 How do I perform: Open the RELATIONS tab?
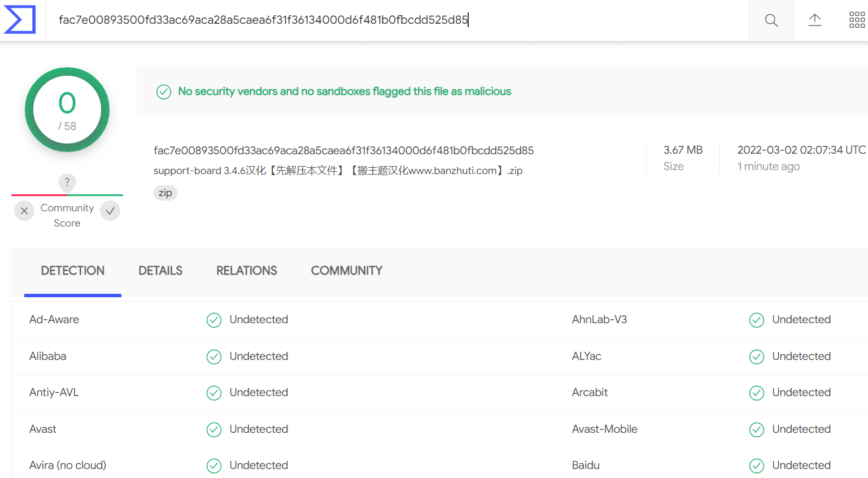(x=247, y=271)
